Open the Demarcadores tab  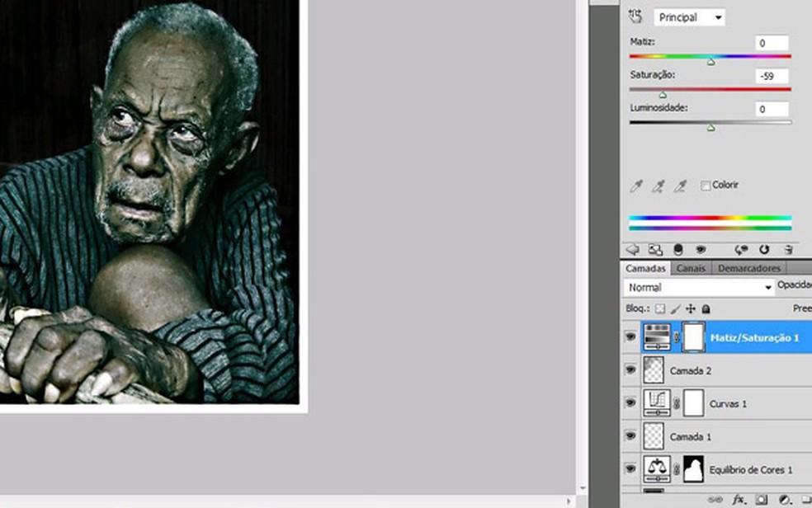748,268
